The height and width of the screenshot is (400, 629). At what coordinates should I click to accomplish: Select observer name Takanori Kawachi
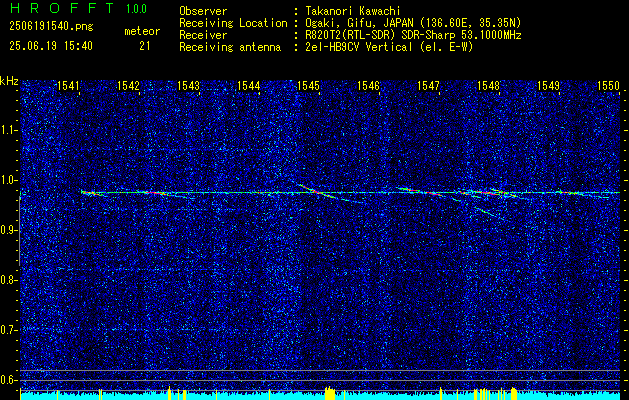[x=352, y=11]
